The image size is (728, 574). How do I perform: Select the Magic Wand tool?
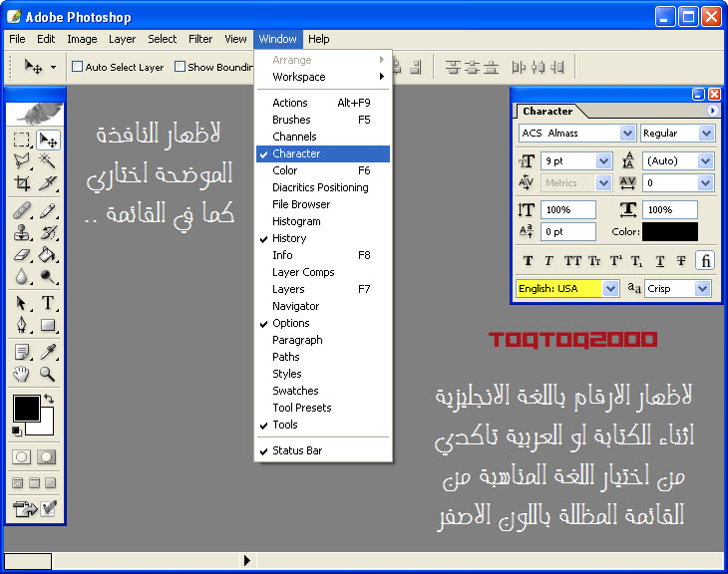(x=47, y=160)
